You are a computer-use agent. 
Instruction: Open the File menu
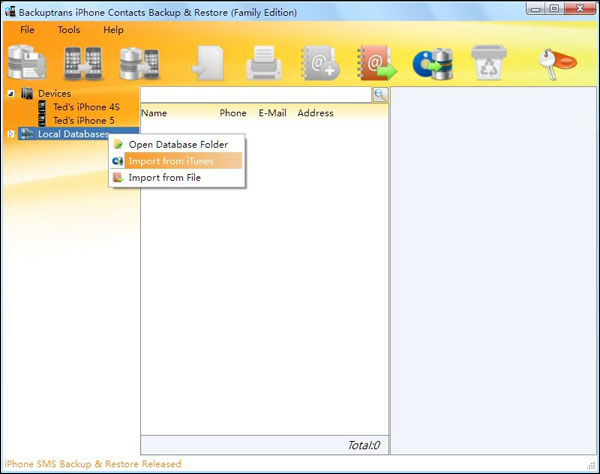27,29
